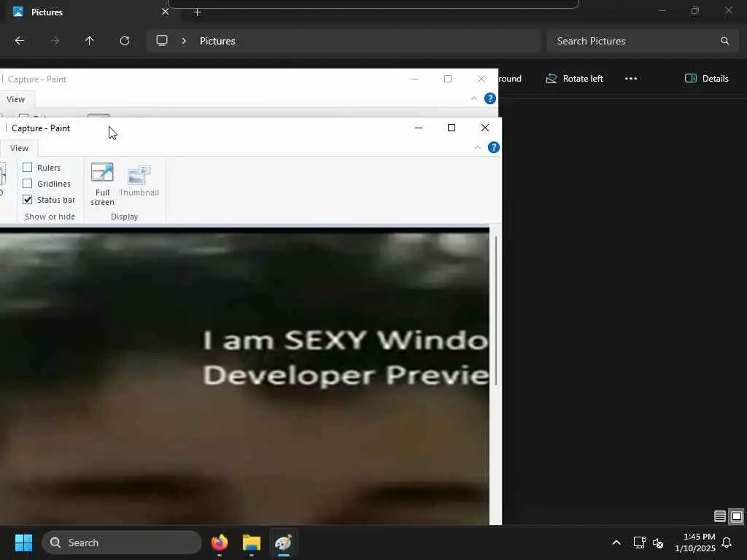Collapse ribbon chevron in background Paint window
747x560 pixels.
point(473,98)
